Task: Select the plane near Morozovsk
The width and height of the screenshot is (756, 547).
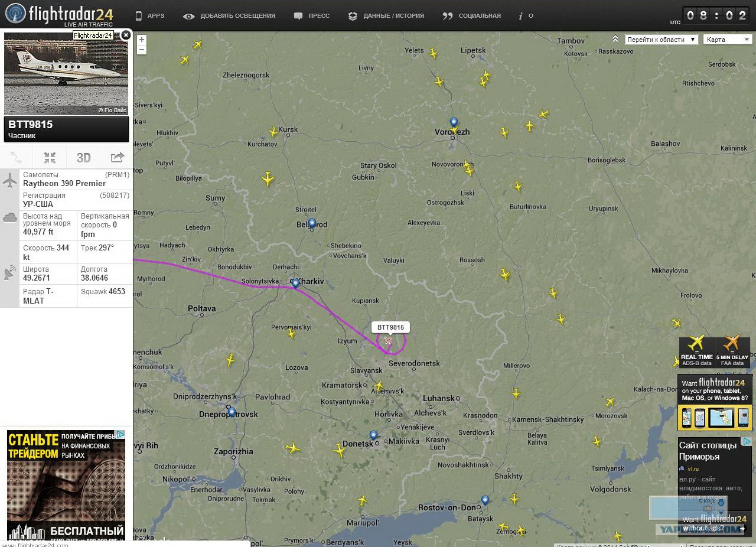Action: 610,402
